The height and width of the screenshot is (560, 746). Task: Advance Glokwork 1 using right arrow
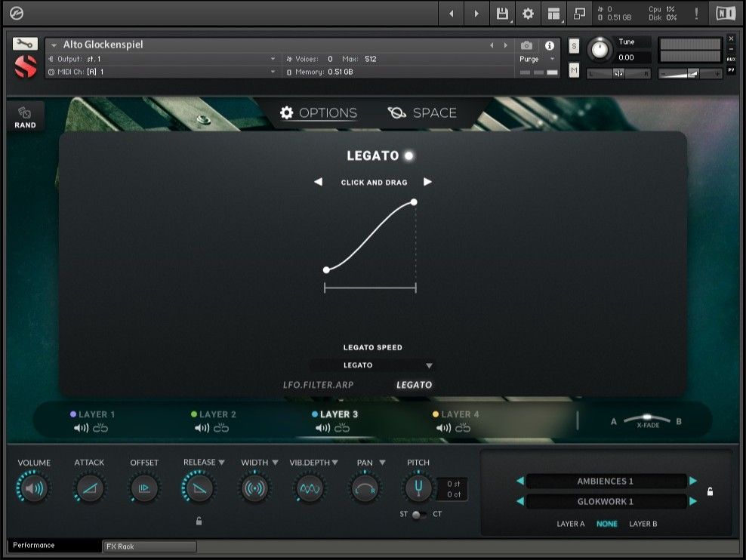(692, 500)
